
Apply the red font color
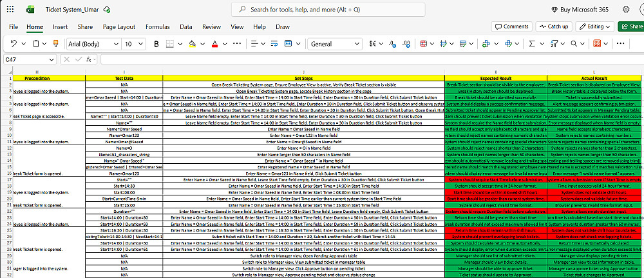(214, 44)
